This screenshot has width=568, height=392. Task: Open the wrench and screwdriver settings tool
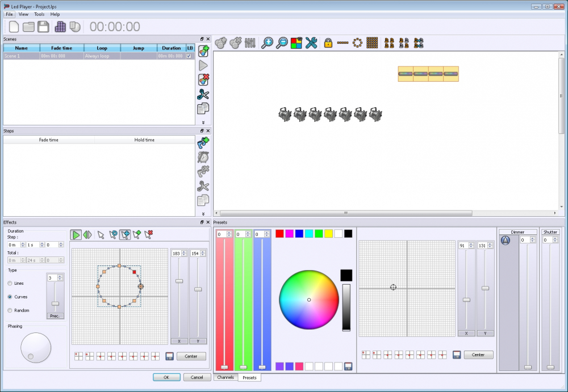(x=311, y=43)
